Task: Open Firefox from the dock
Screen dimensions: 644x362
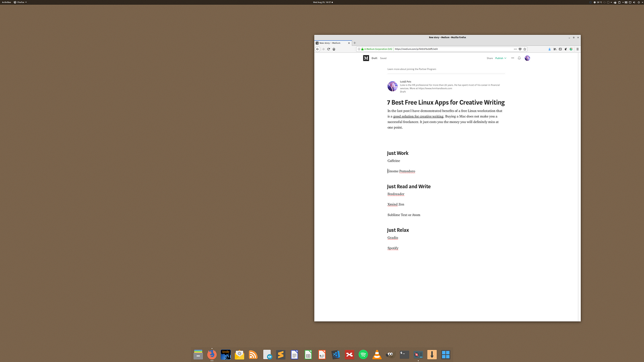Action: click(212, 354)
